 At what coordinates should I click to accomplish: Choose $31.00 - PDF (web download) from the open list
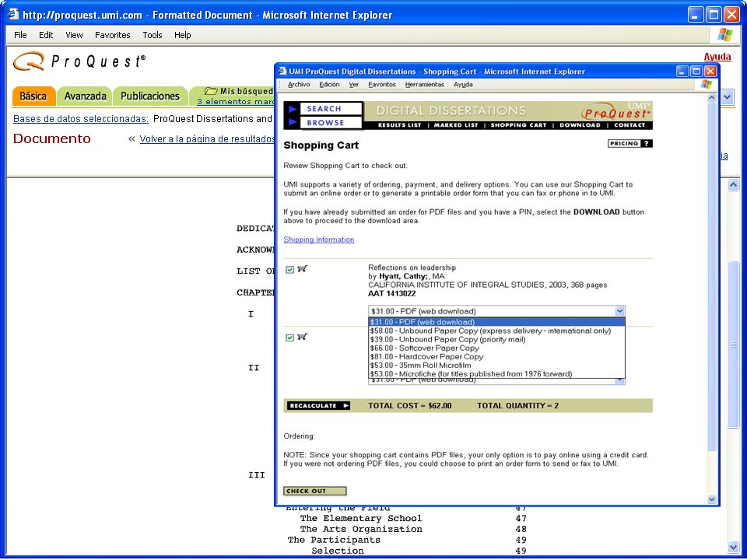pos(496,322)
